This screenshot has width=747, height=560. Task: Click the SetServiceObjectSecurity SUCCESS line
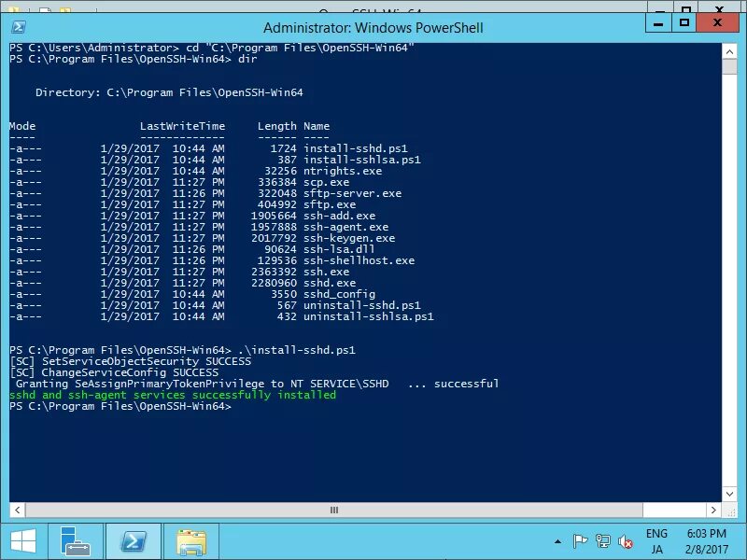131,361
